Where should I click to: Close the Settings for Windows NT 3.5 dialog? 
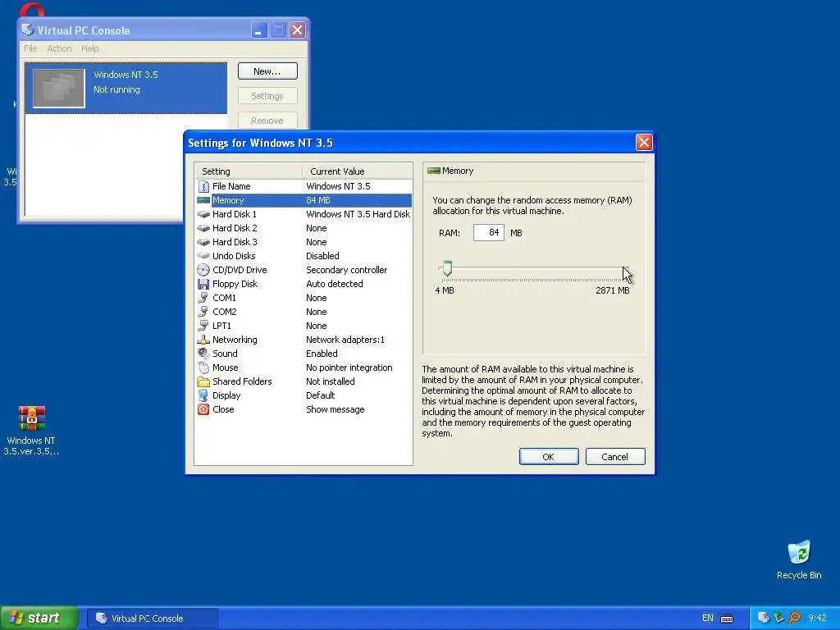[x=644, y=143]
